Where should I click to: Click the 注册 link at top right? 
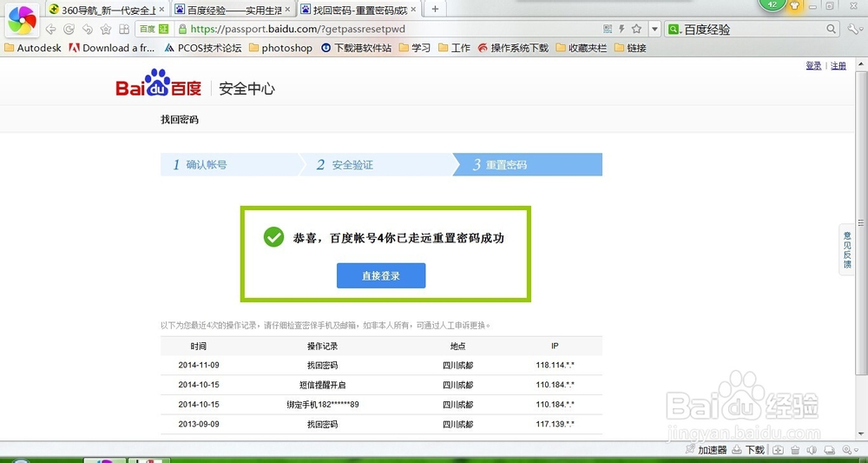click(x=838, y=66)
